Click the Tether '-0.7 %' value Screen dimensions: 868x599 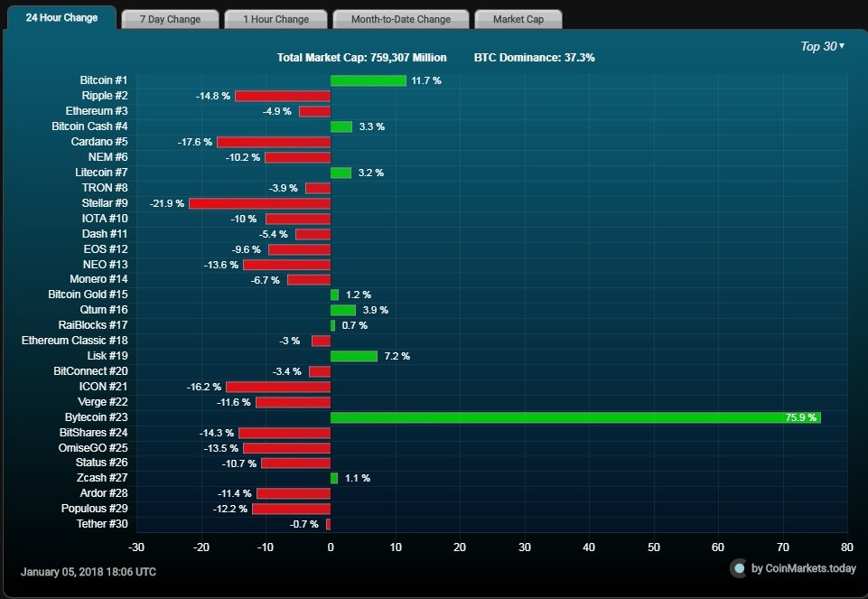303,524
